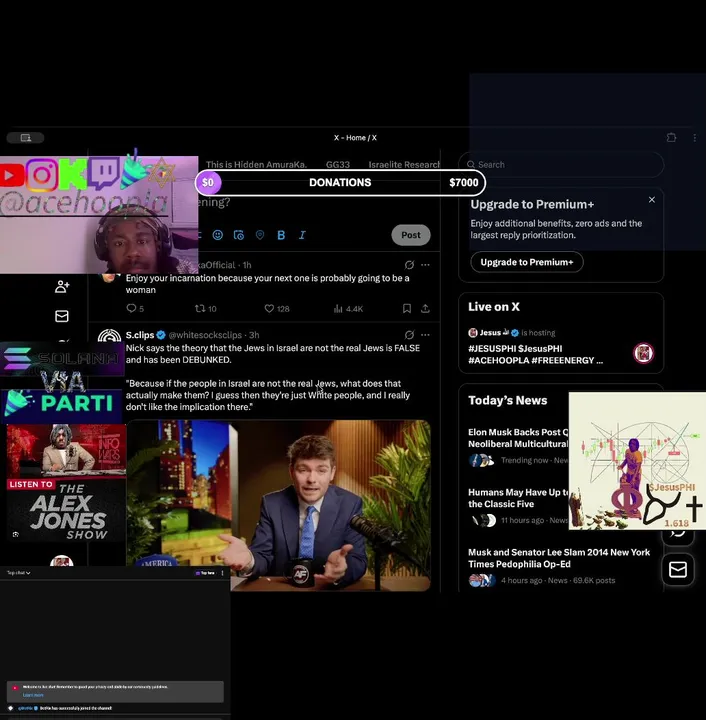Repost the incarnation tweet
Screen dimensions: 706x720
(206, 309)
